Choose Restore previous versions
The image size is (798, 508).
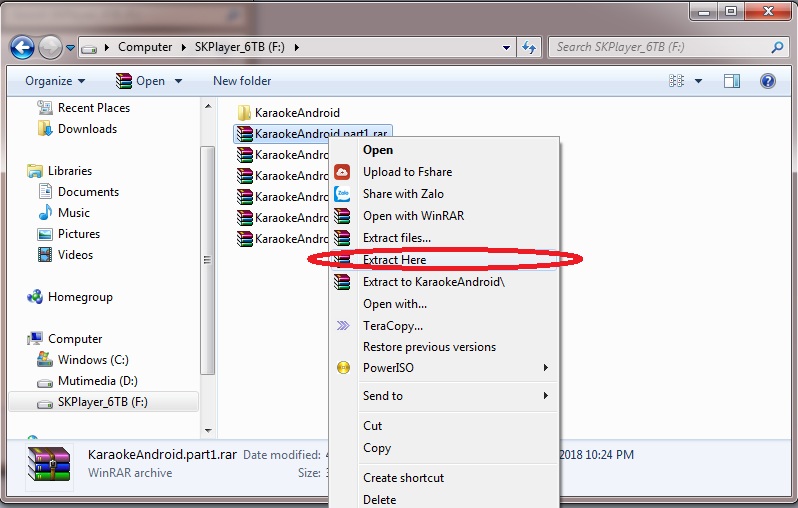coord(444,347)
